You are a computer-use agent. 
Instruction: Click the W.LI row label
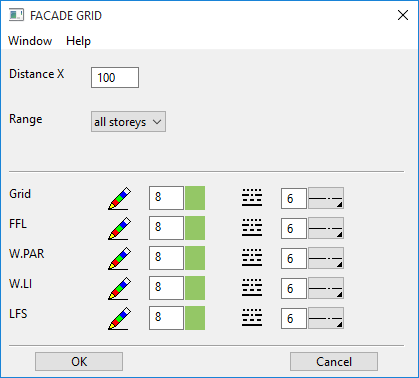click(20, 284)
